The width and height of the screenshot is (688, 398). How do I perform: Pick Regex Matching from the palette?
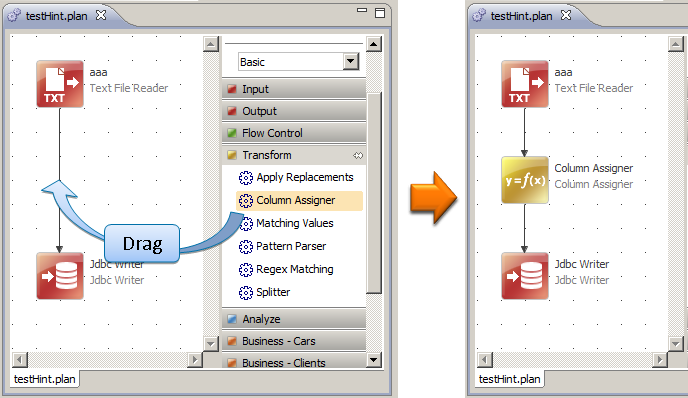(286, 269)
